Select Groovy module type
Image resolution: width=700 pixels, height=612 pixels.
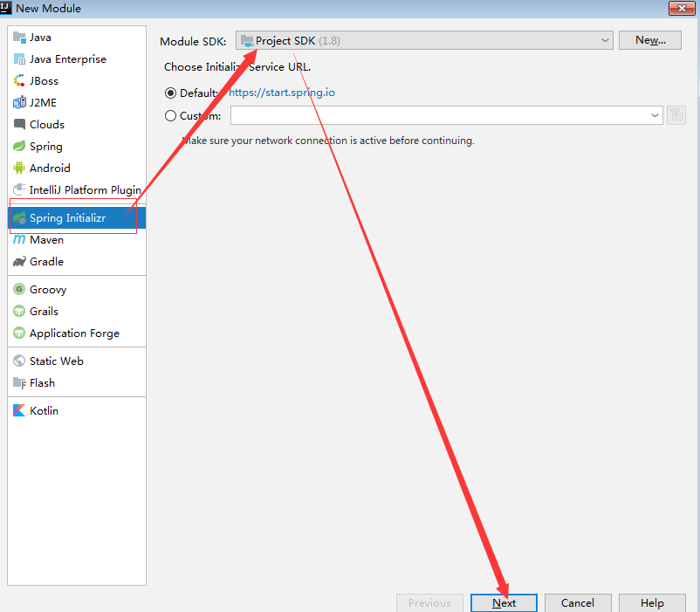[x=77, y=289]
